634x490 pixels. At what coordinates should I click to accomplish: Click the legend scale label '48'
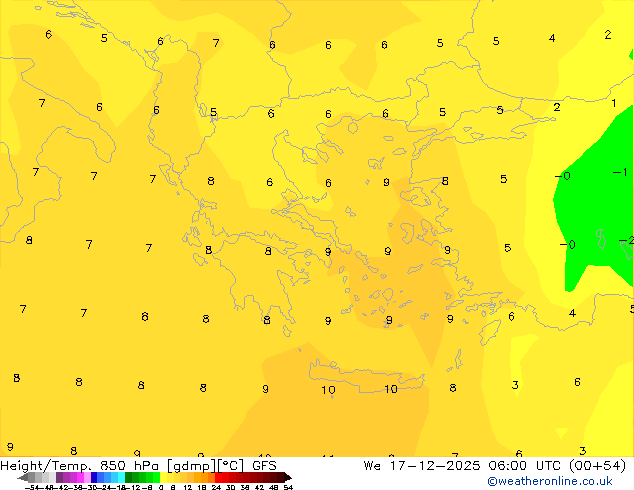click(x=273, y=487)
